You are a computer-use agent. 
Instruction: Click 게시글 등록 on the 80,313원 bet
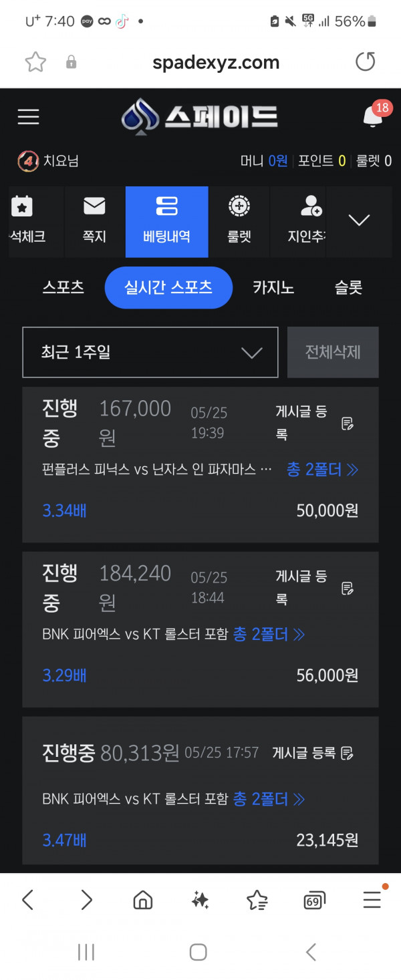point(313,754)
